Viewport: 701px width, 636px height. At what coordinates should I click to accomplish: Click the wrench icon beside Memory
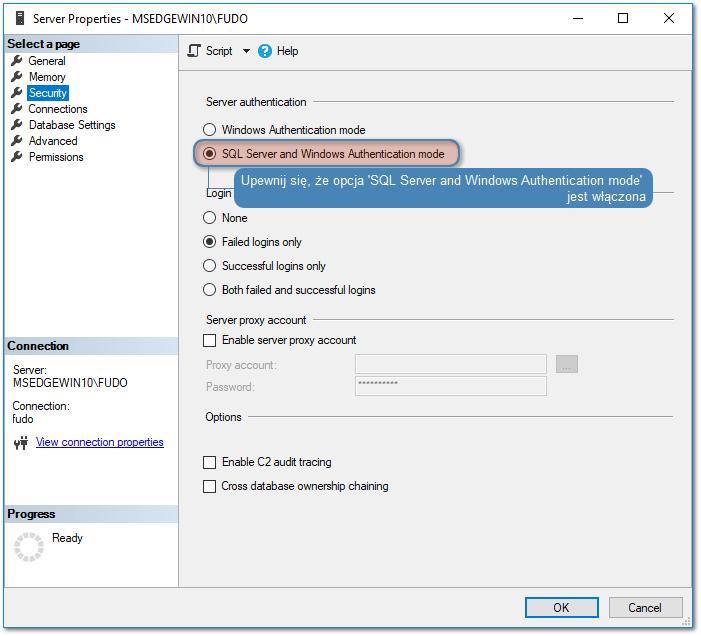(x=17, y=76)
